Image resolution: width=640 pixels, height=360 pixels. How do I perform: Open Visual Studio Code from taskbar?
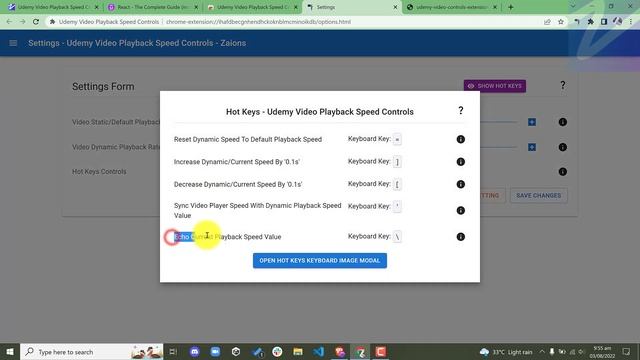tap(318, 351)
